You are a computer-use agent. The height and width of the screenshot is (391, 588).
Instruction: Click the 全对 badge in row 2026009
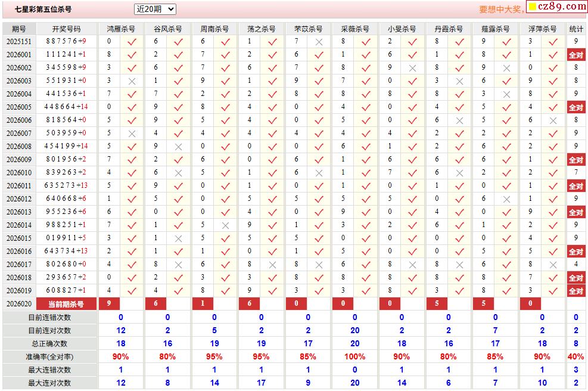[x=576, y=160]
